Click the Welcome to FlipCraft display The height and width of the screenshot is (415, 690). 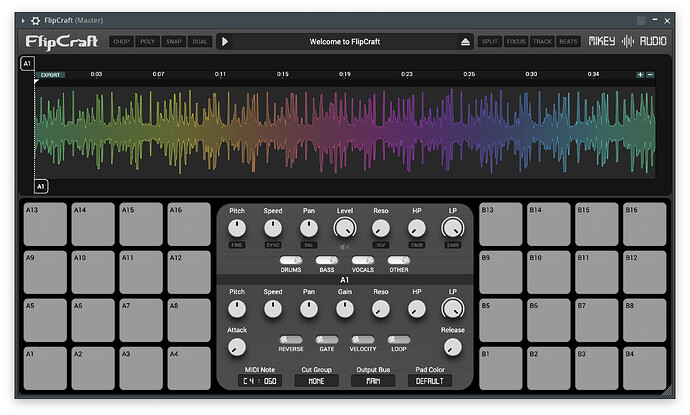(x=345, y=41)
